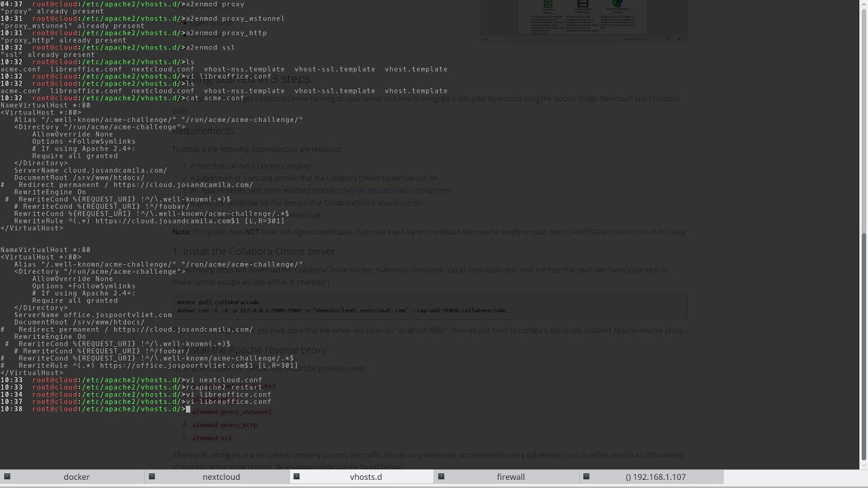
Task: Click the 04:37 'a2enmod proxy' prompt line
Action: pos(122,4)
